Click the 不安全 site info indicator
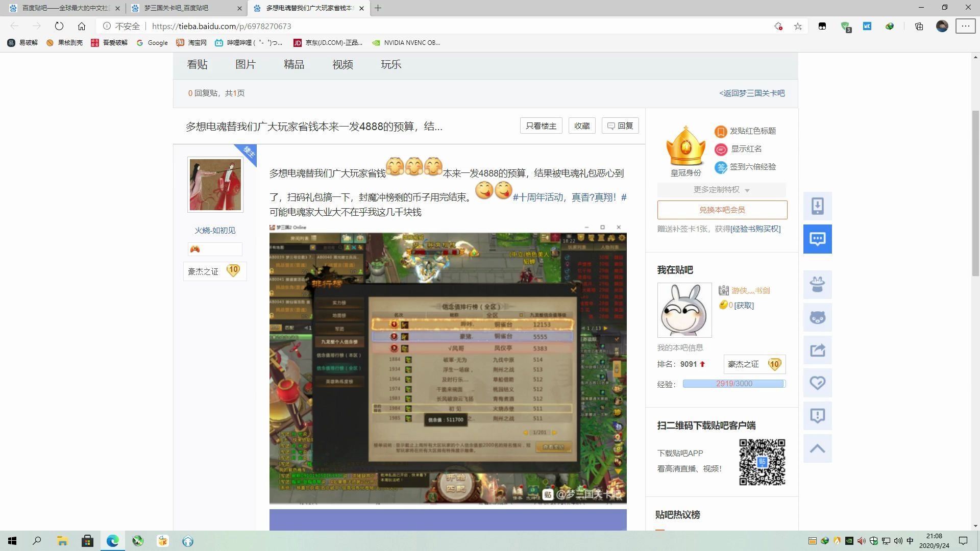This screenshot has width=980, height=551. 121,26
